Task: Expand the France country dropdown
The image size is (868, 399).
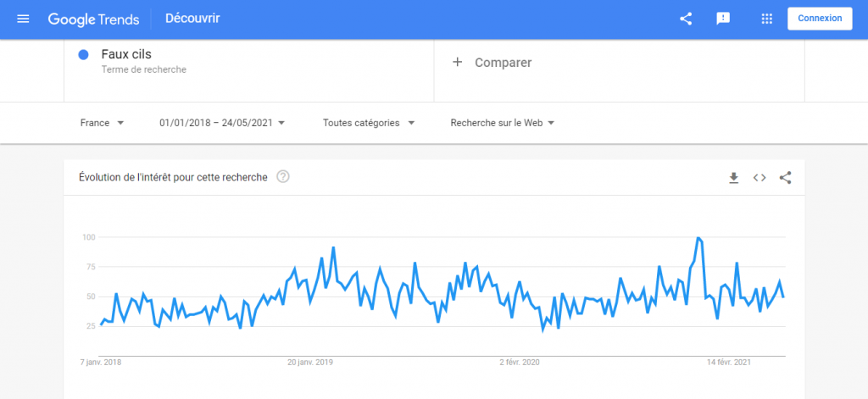Action: point(102,123)
